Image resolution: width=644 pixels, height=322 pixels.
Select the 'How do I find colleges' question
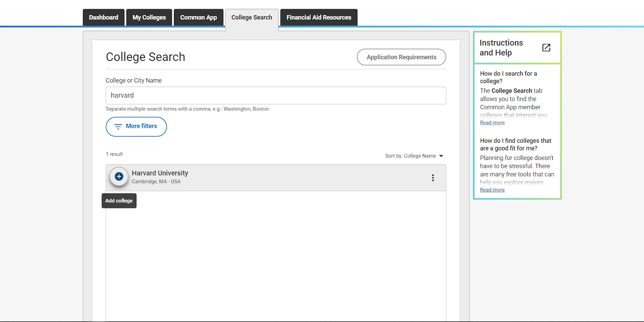tap(515, 144)
